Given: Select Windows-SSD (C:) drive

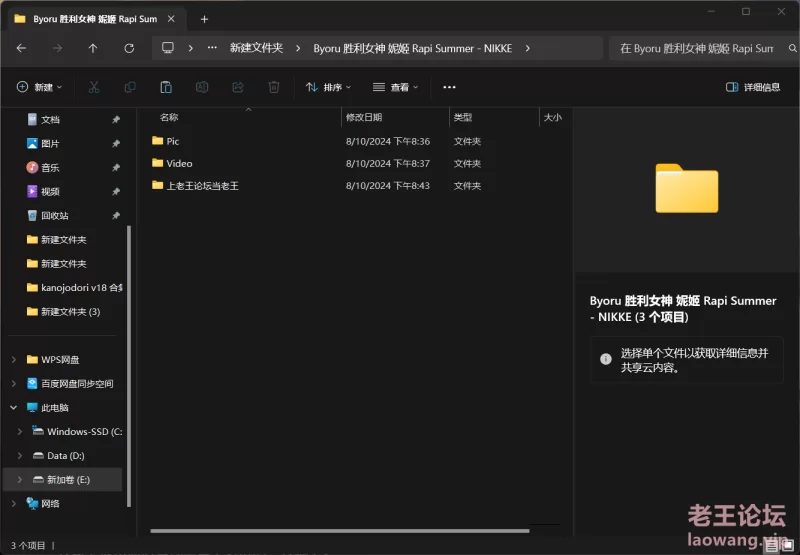Looking at the screenshot, I should [x=77, y=432].
